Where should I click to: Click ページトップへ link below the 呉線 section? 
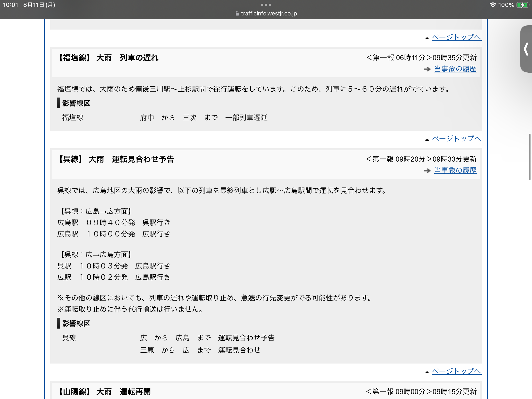456,371
